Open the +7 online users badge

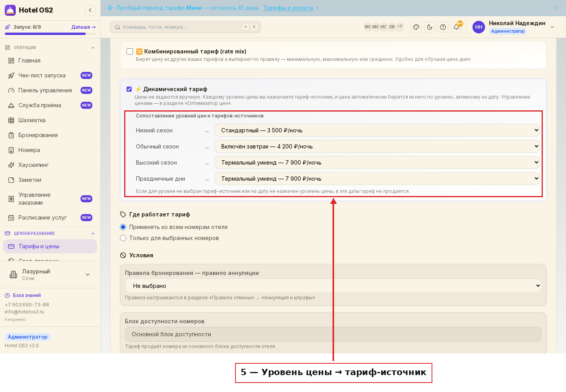[400, 27]
